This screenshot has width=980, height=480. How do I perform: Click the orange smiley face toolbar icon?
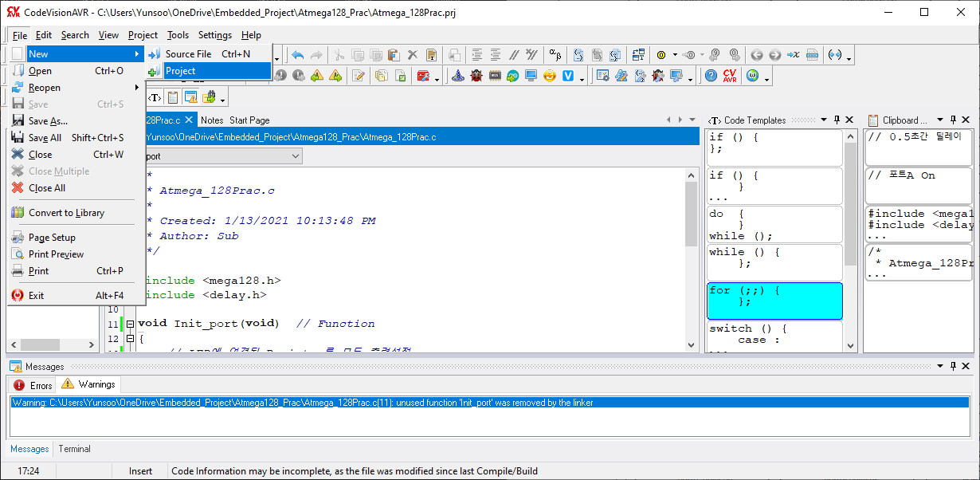550,76
